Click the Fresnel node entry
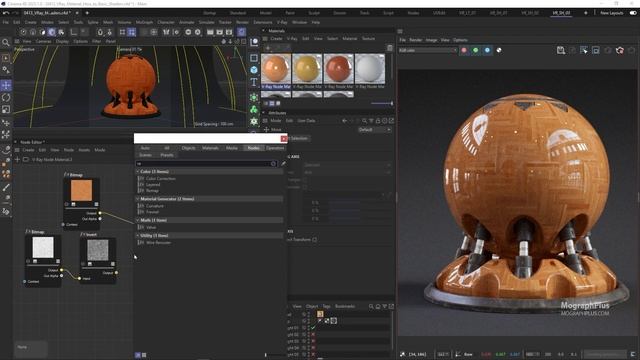The width and height of the screenshot is (640, 360). [152, 212]
